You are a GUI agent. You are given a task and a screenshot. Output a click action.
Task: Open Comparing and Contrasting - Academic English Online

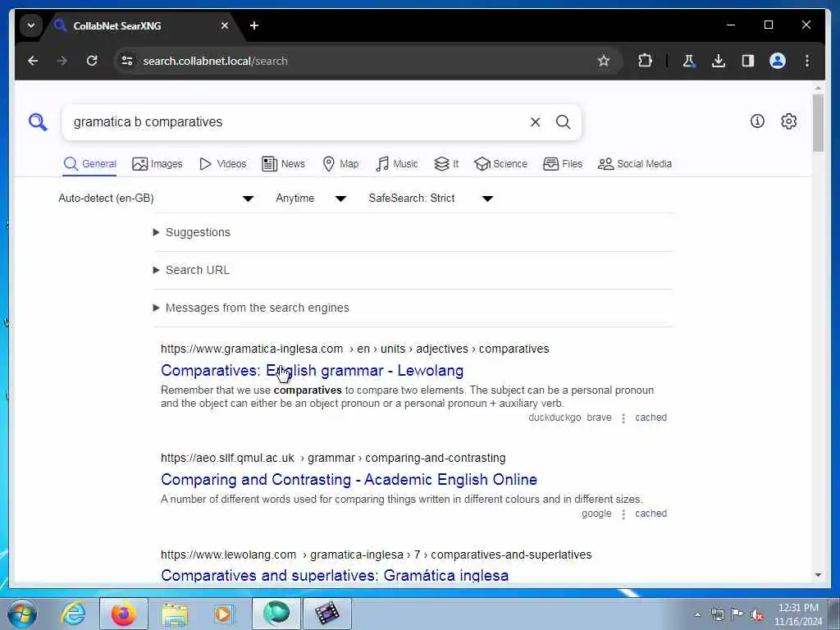click(349, 479)
